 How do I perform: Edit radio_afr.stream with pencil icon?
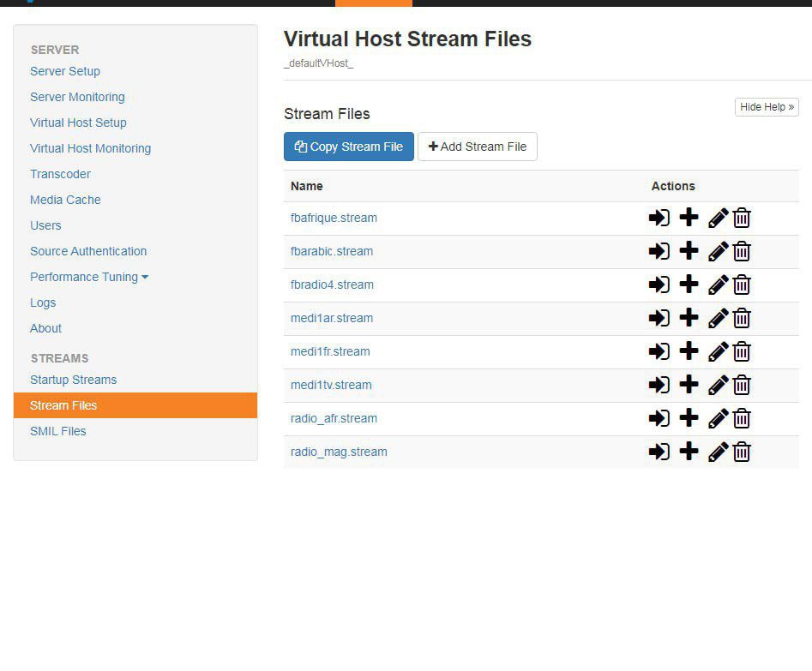[x=719, y=418]
